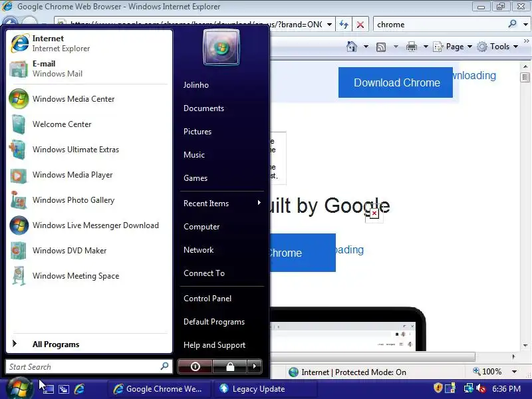Launch Windows Media Player
The height and width of the screenshot is (399, 532).
(89, 175)
